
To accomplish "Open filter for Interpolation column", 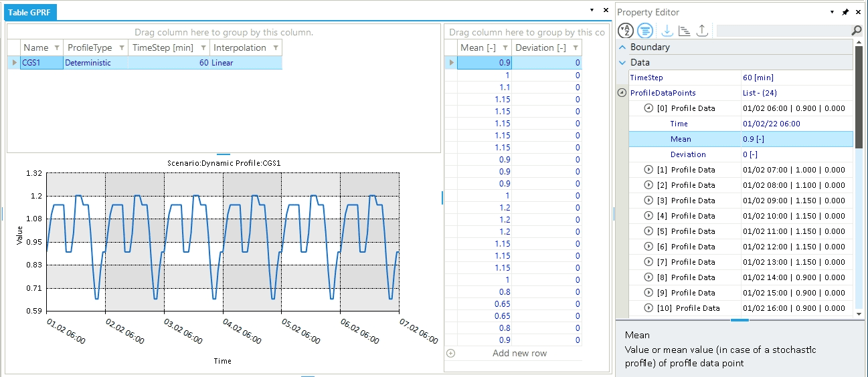I will 275,48.
